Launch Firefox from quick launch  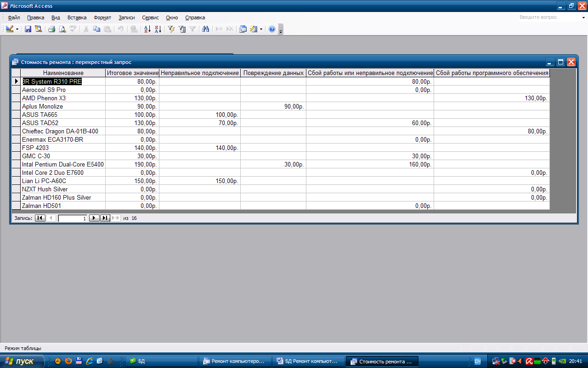point(68,361)
